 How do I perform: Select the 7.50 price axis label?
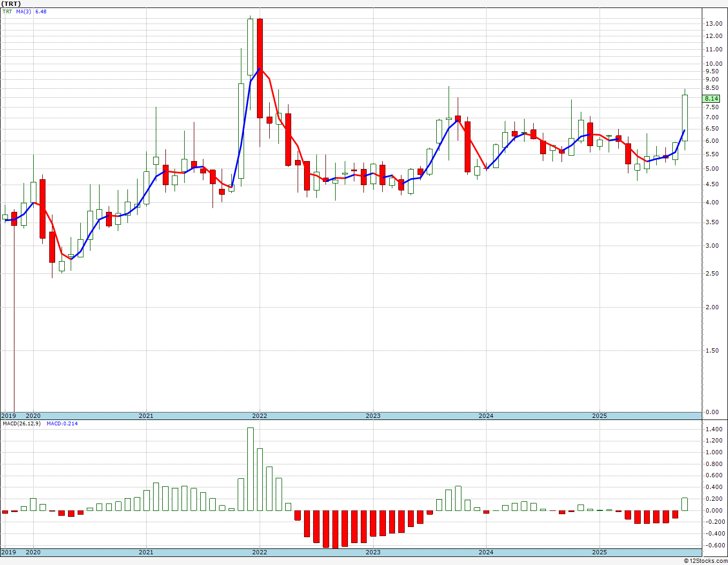coord(712,106)
